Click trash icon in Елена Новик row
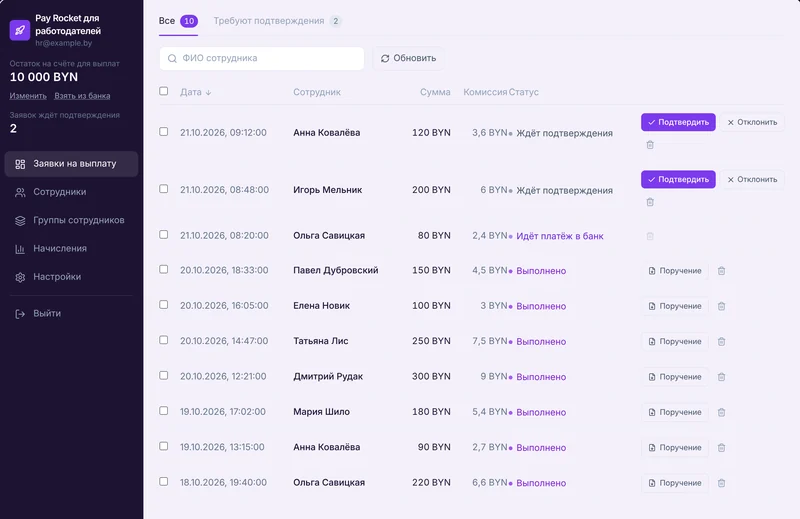The width and height of the screenshot is (800, 519). pyautogui.click(x=721, y=306)
